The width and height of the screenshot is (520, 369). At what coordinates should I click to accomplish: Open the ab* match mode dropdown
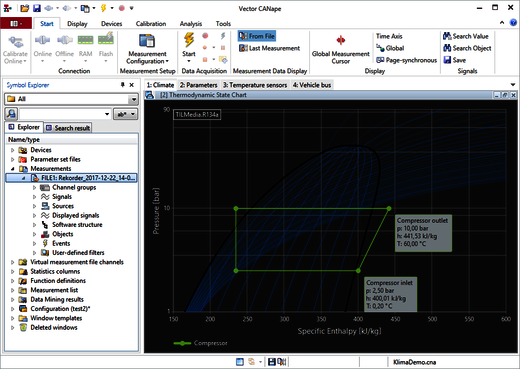pyautogui.click(x=125, y=114)
